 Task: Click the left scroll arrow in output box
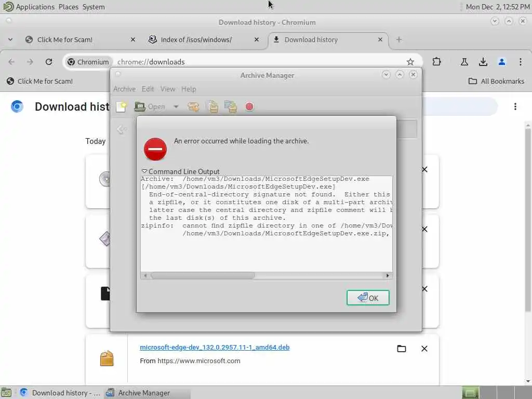click(x=145, y=275)
